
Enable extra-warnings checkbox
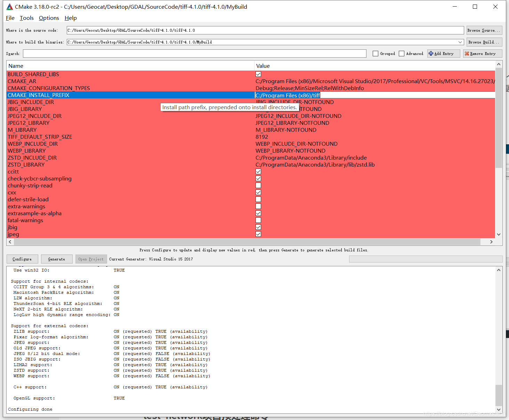click(258, 206)
